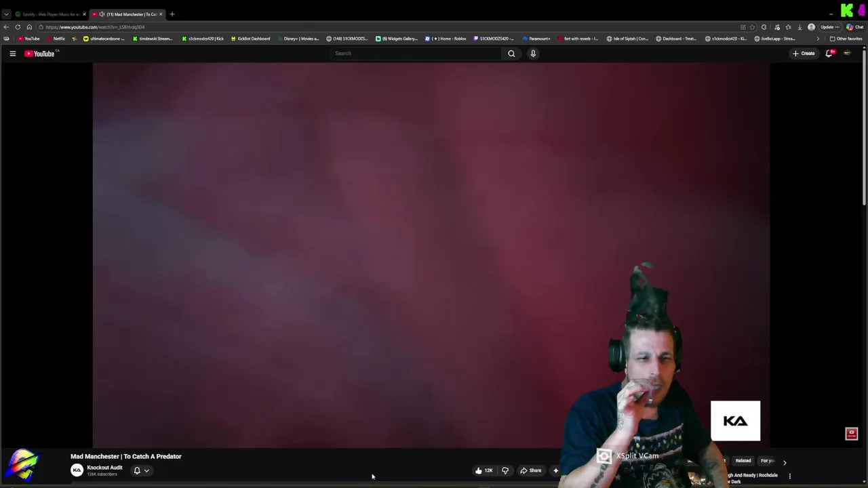Viewport: 868px width, 488px height.
Task: Open the YouTube account avatar menu
Action: coord(847,54)
